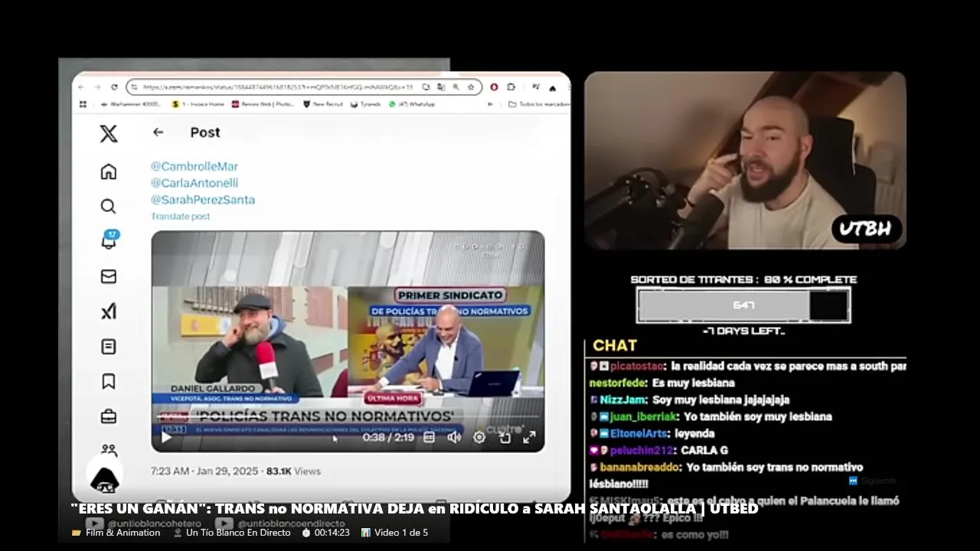The image size is (980, 551).
Task: Open the Jobs briefcase icon in sidebar
Action: [x=109, y=416]
